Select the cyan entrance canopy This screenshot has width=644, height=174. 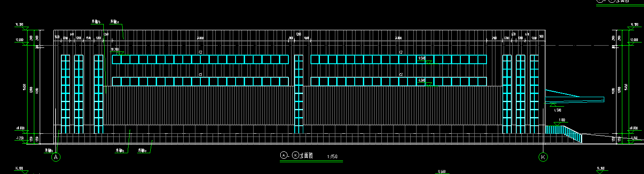pos(575,97)
